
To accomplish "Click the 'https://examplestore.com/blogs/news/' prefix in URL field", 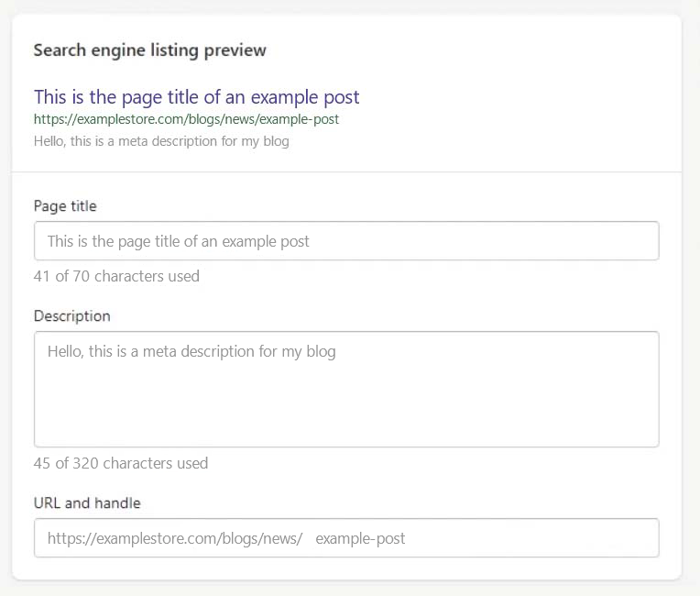I will (x=174, y=538).
